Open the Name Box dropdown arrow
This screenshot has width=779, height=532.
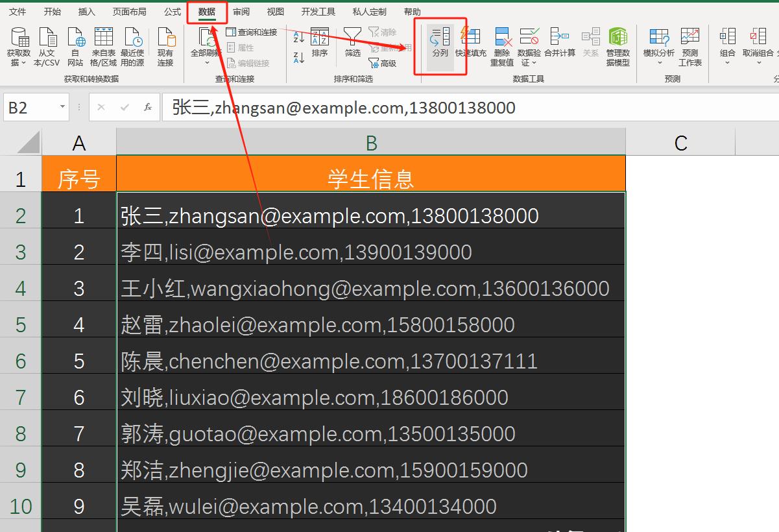click(62, 107)
